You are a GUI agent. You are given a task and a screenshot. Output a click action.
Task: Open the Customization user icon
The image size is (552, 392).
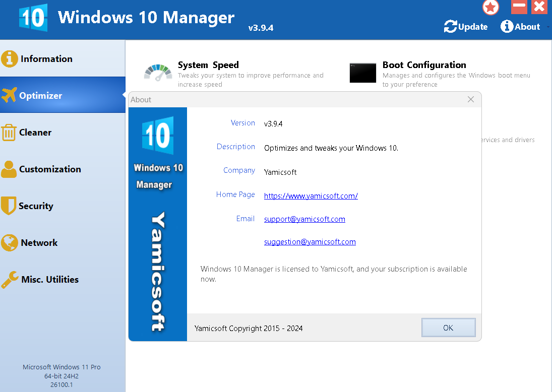[9, 169]
